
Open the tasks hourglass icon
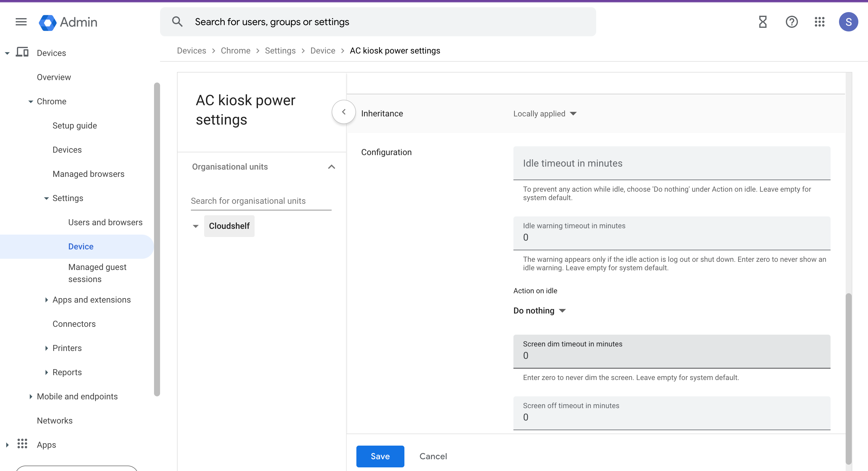point(763,22)
